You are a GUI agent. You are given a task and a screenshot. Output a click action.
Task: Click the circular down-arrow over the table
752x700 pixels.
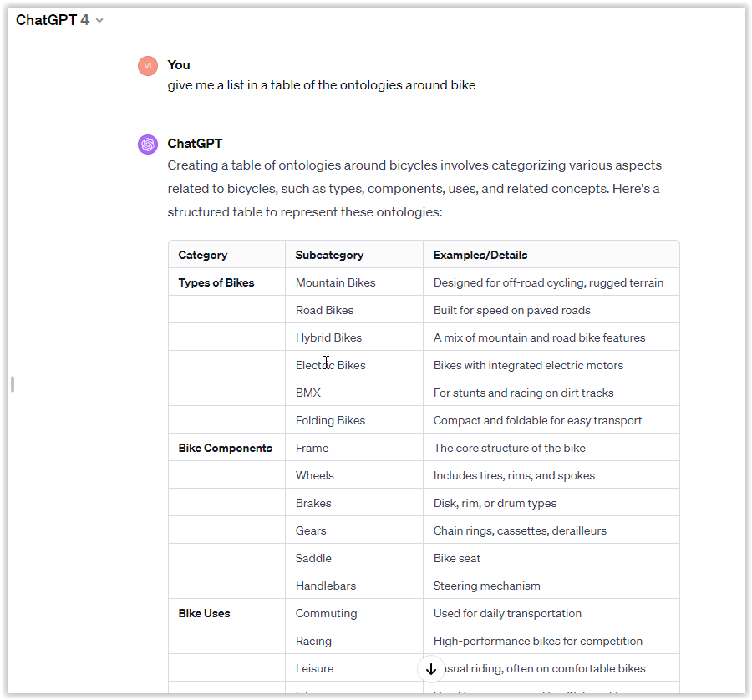point(430,669)
